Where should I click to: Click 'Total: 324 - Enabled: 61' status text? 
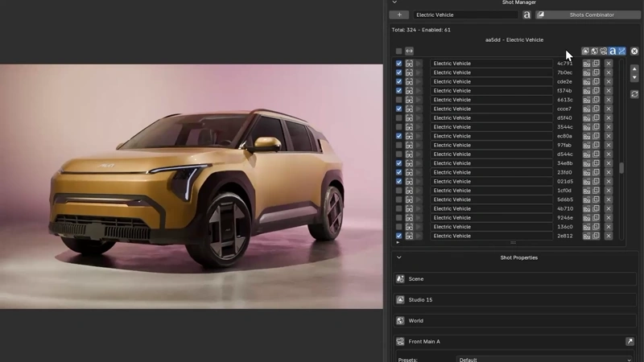[421, 30]
